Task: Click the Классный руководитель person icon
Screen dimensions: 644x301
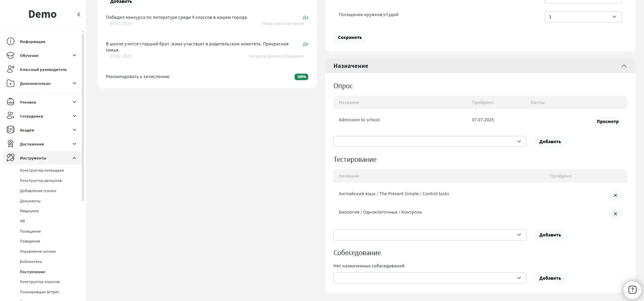Action: click(x=11, y=69)
